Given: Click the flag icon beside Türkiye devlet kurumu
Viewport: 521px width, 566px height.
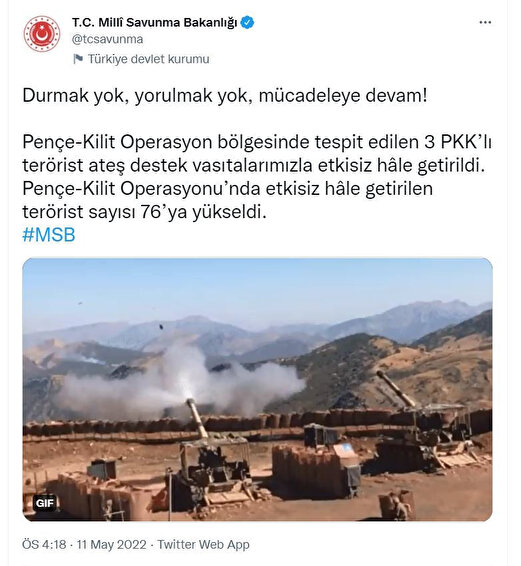Looking at the screenshot, I should click(78, 59).
